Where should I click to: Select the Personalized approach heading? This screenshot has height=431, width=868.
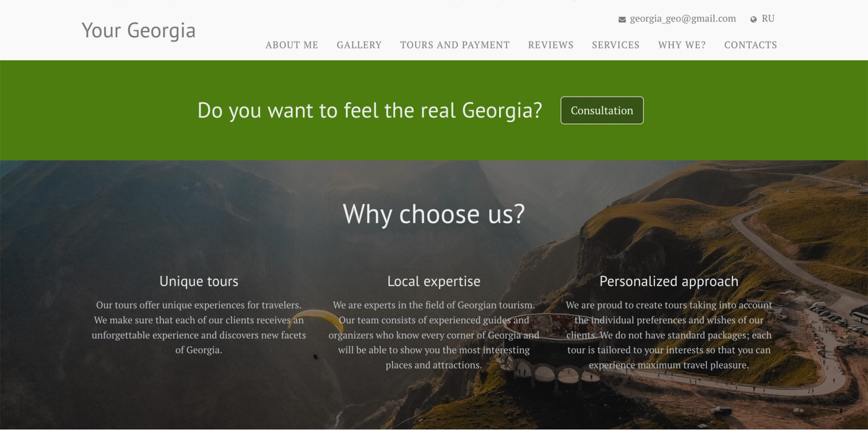[669, 281]
